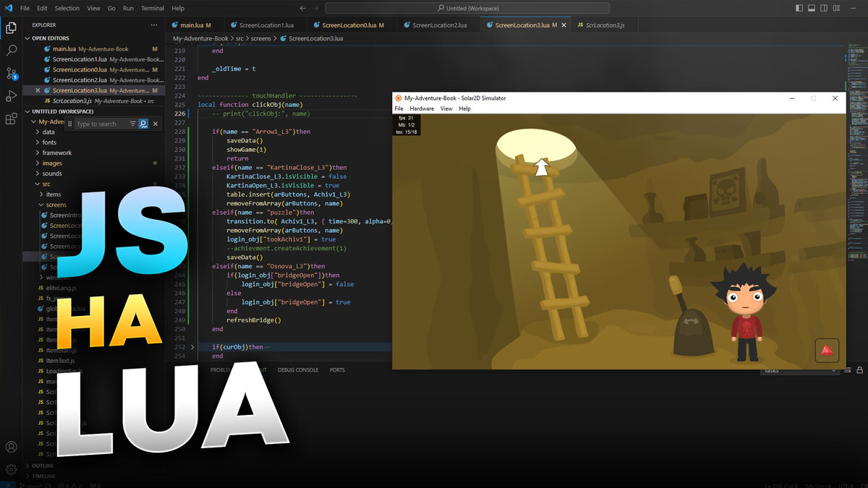
Task: Click the white up arrow above the ladder
Action: click(x=541, y=168)
